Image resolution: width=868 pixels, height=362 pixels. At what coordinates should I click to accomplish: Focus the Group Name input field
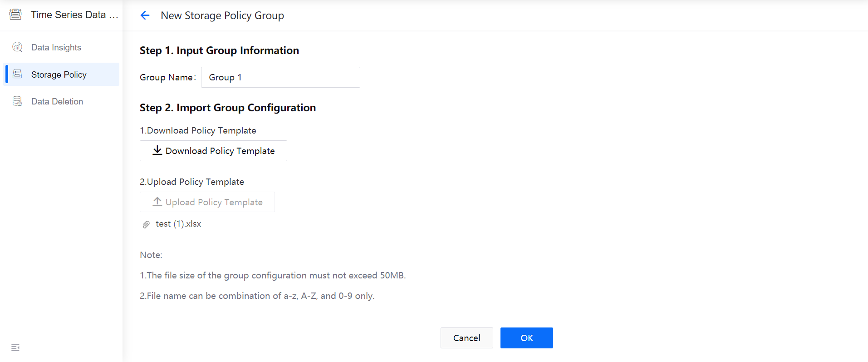280,77
